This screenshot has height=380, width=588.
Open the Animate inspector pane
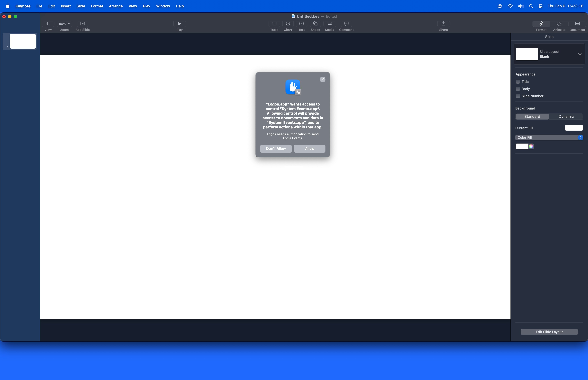[559, 24]
